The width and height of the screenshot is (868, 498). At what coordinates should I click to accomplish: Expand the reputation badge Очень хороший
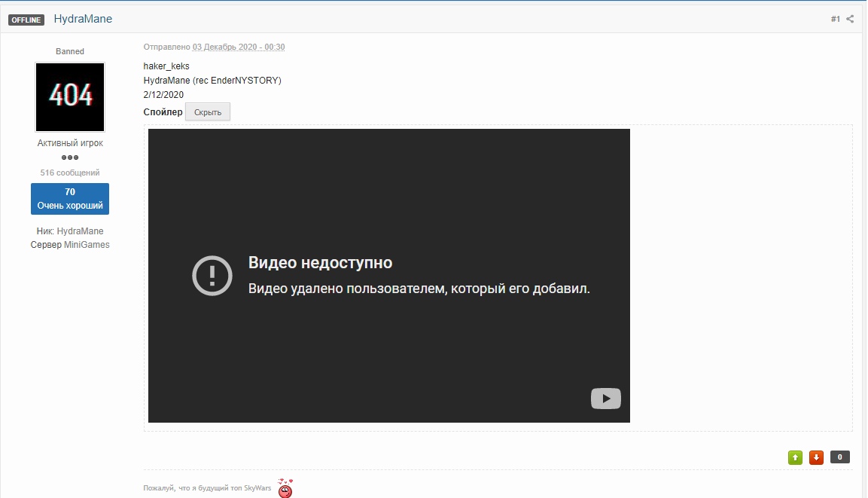(69, 203)
